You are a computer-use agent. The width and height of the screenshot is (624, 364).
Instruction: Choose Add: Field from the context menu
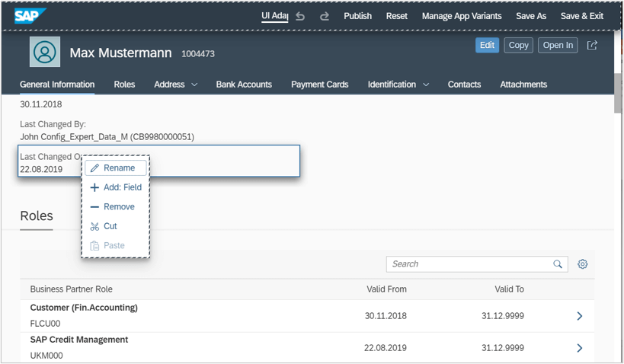[116, 187]
